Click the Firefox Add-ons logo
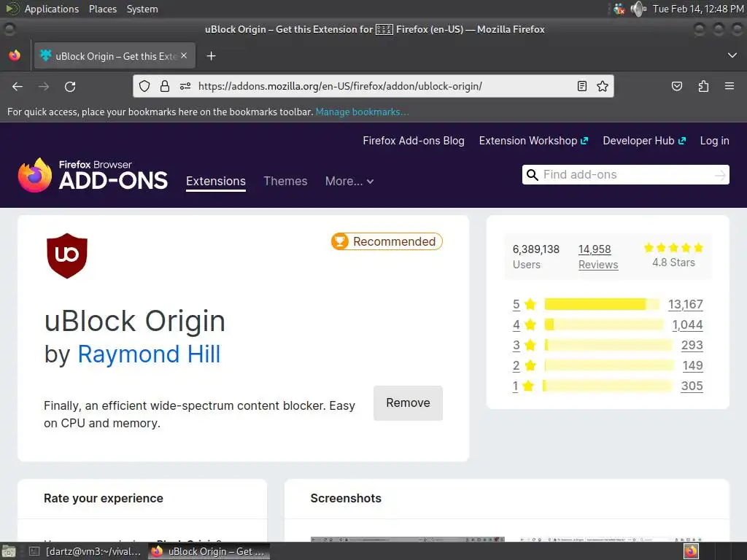Image resolution: width=747 pixels, height=560 pixels. tap(93, 175)
